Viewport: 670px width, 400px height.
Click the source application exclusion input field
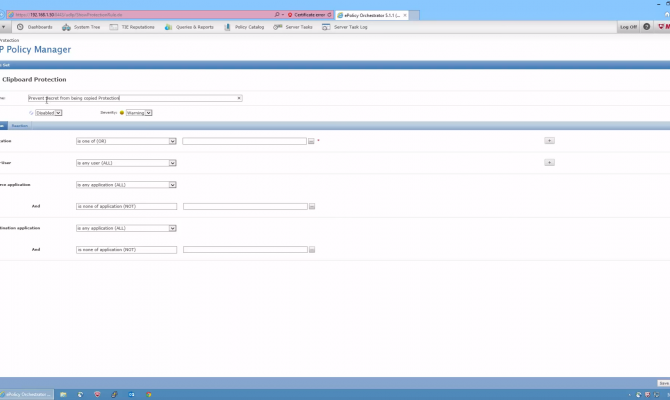[245, 206]
